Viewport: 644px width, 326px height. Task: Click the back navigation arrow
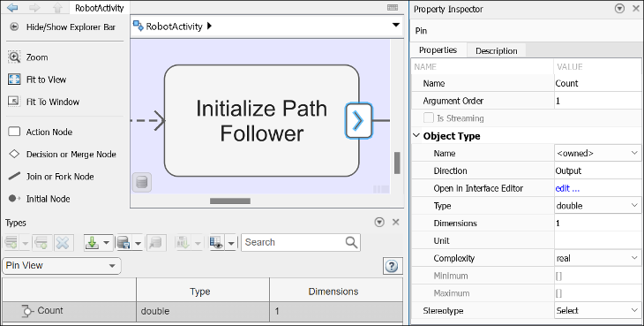pos(12,7)
